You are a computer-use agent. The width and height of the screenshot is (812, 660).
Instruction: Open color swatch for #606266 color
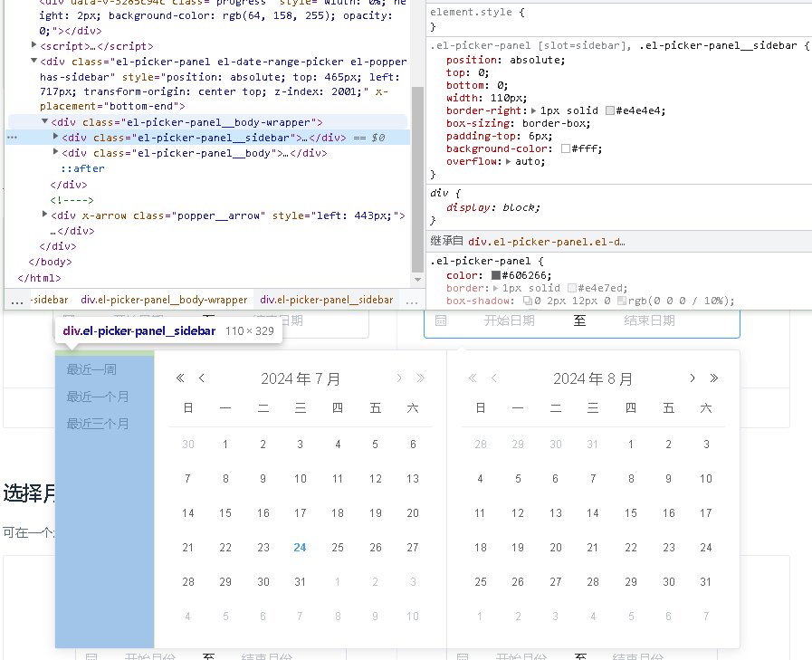[x=495, y=275]
